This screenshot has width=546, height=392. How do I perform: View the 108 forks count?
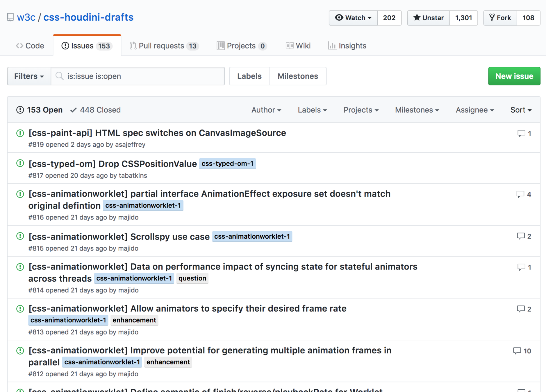point(528,18)
